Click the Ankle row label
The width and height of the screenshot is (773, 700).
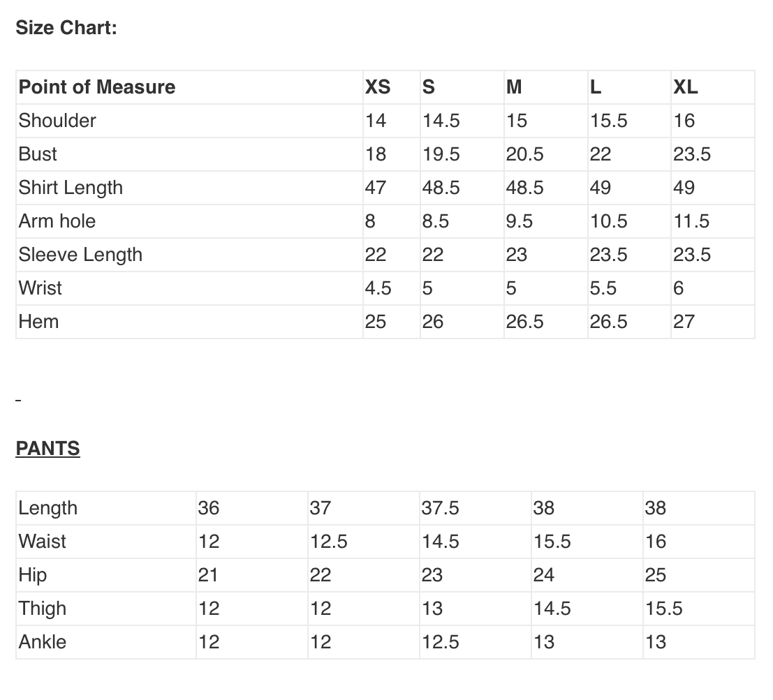tap(43, 642)
